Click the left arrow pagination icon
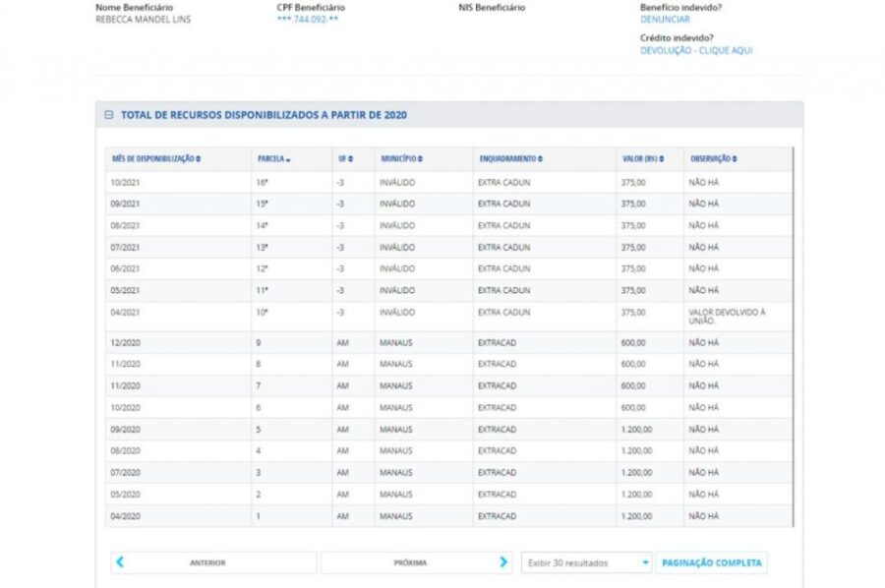 tap(120, 562)
